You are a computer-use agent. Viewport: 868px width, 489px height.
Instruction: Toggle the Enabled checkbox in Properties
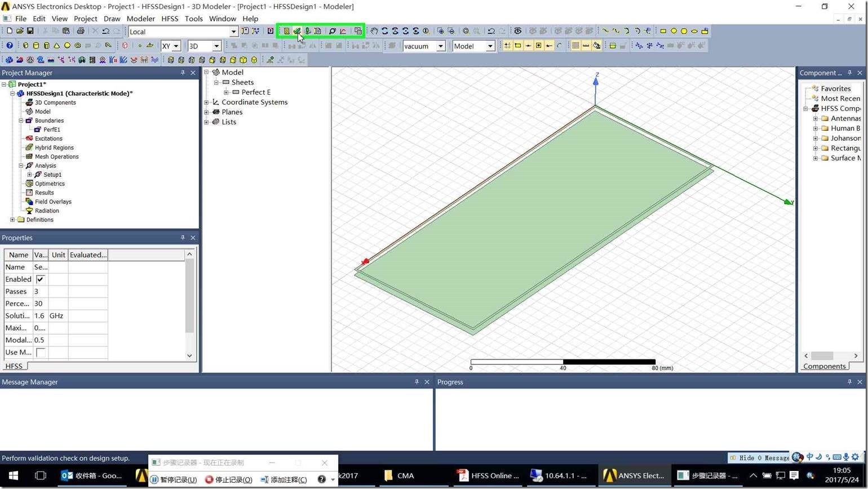[40, 279]
